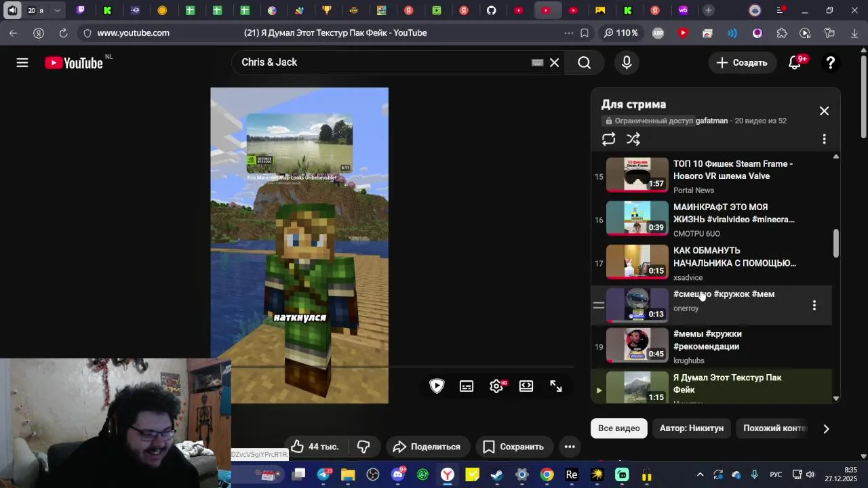Open the help question mark icon
Image resolution: width=868 pixels, height=488 pixels.
click(x=831, y=62)
